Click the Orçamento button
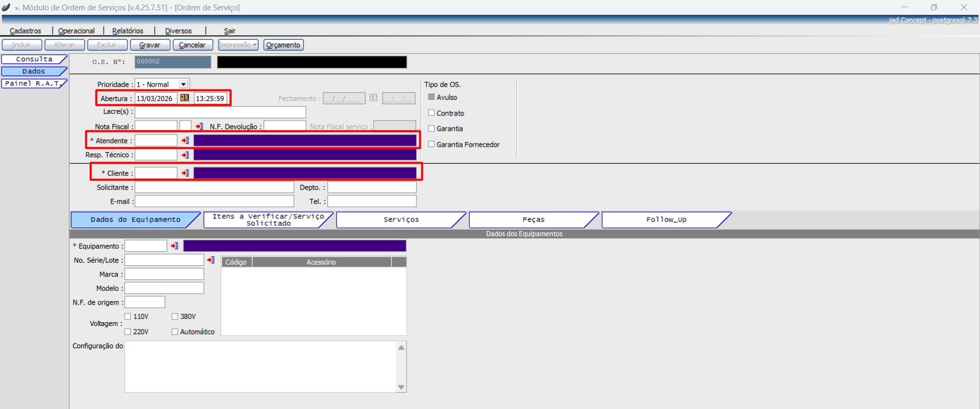Viewport: 980px width, 409px height. (x=283, y=45)
